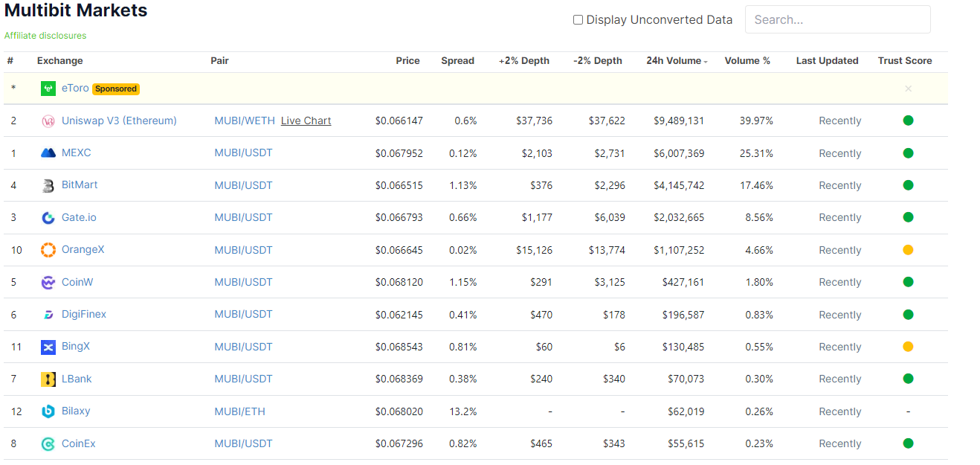Click the LBank logo icon
The height and width of the screenshot is (465, 980).
tap(48, 379)
